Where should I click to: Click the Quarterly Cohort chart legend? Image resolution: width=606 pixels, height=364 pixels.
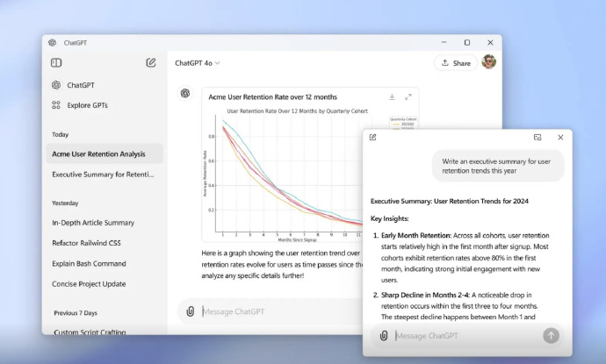point(403,123)
